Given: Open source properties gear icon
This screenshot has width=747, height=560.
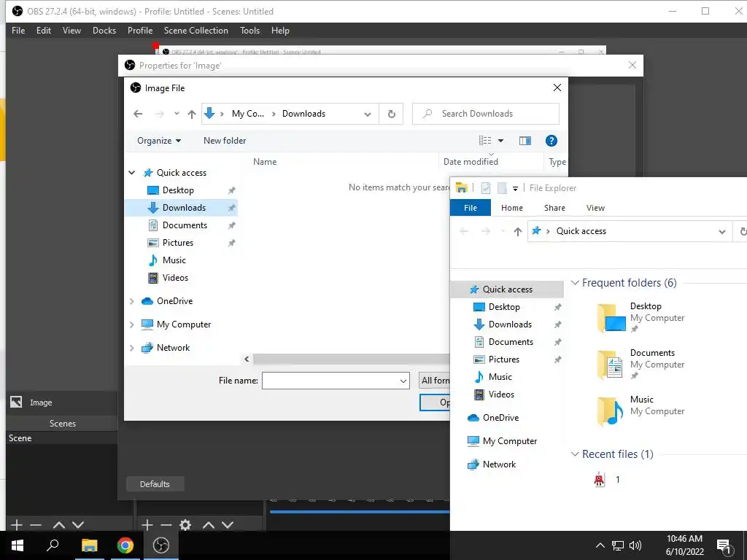Looking at the screenshot, I should [185, 525].
